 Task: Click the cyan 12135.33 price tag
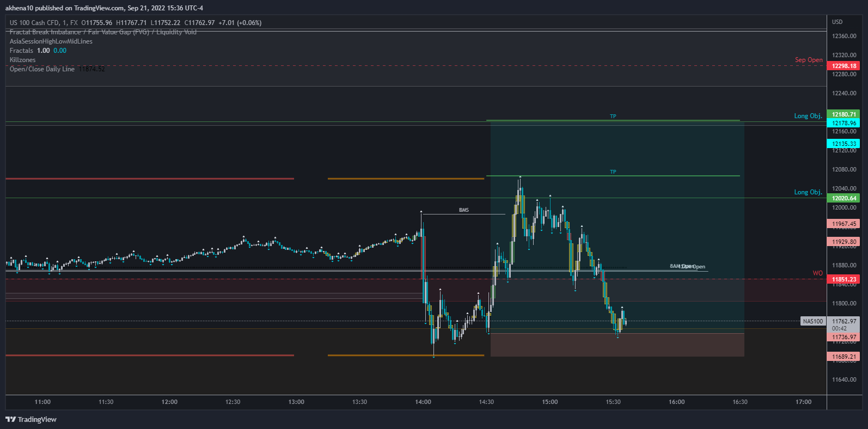843,144
